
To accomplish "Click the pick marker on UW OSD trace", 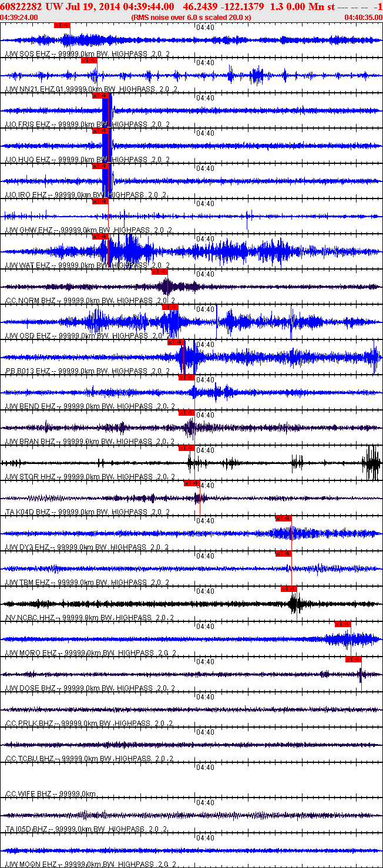I will tap(170, 307).
